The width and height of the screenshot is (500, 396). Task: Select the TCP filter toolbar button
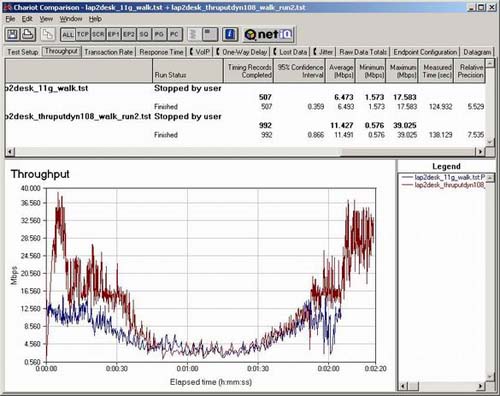[x=83, y=34]
